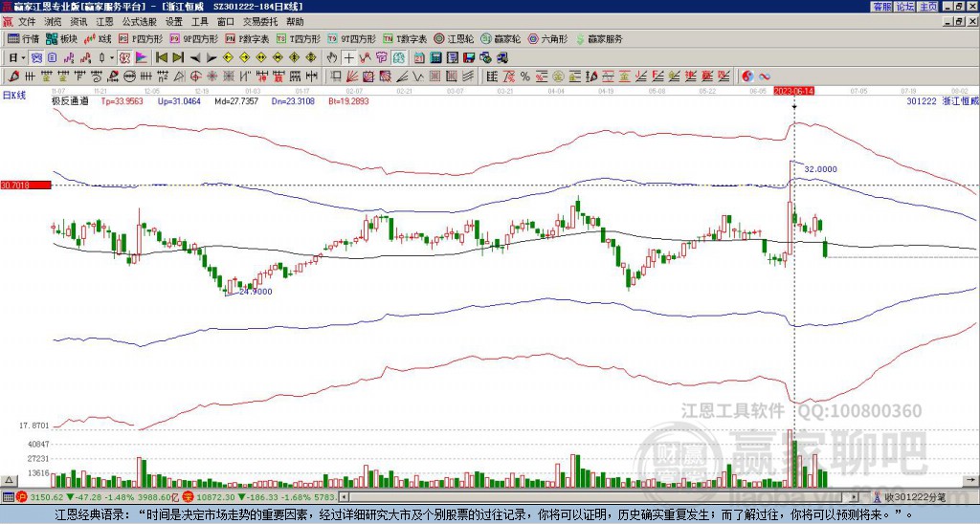This screenshot has height=524, width=980.
Task: Open the calendar icon in toolbar
Action: (x=419, y=58)
